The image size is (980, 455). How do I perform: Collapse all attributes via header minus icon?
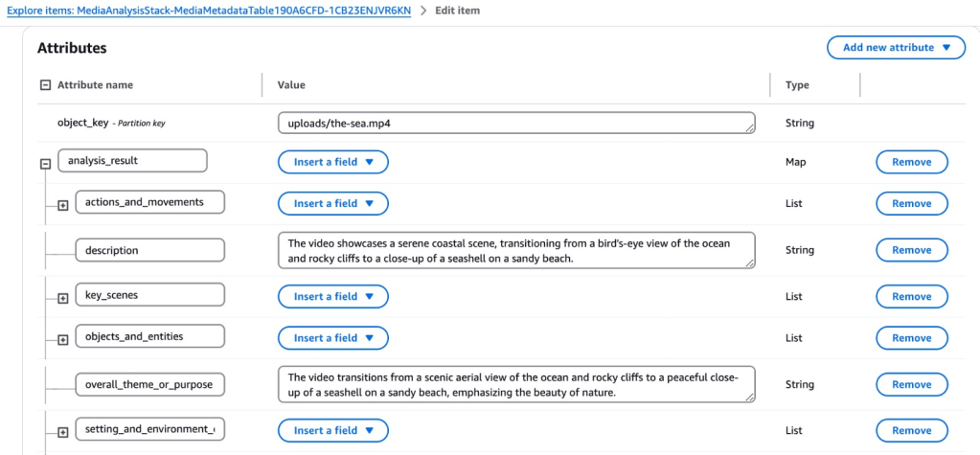[44, 85]
